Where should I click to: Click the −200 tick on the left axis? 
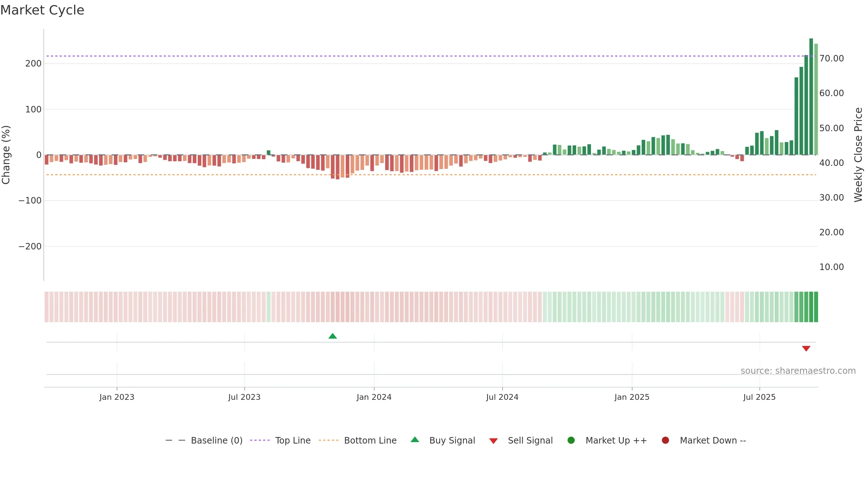[30, 247]
